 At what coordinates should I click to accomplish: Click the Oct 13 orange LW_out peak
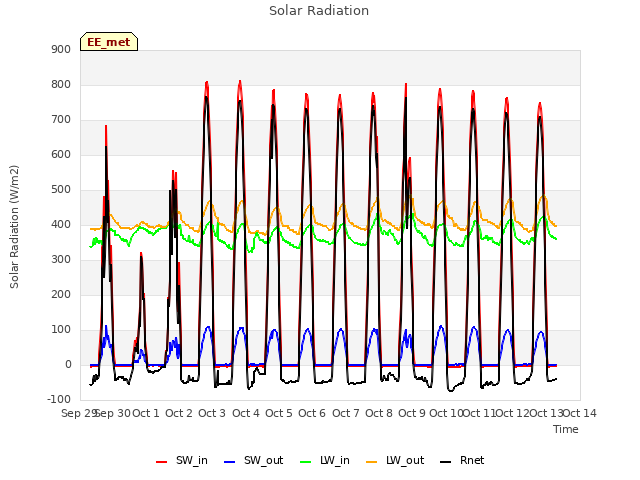point(543,196)
